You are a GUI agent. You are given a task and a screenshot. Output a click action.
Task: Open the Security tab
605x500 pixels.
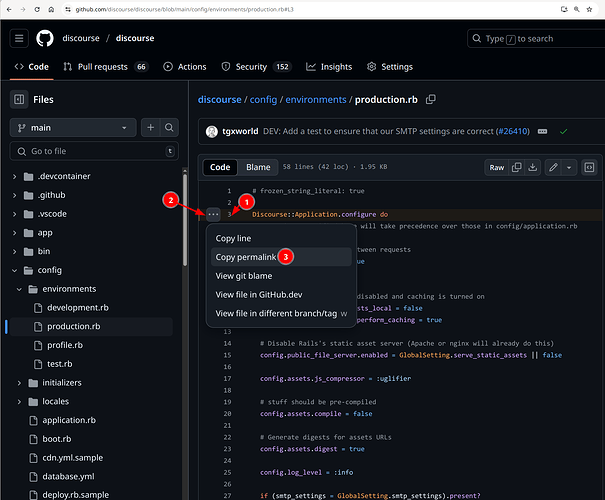[256, 67]
